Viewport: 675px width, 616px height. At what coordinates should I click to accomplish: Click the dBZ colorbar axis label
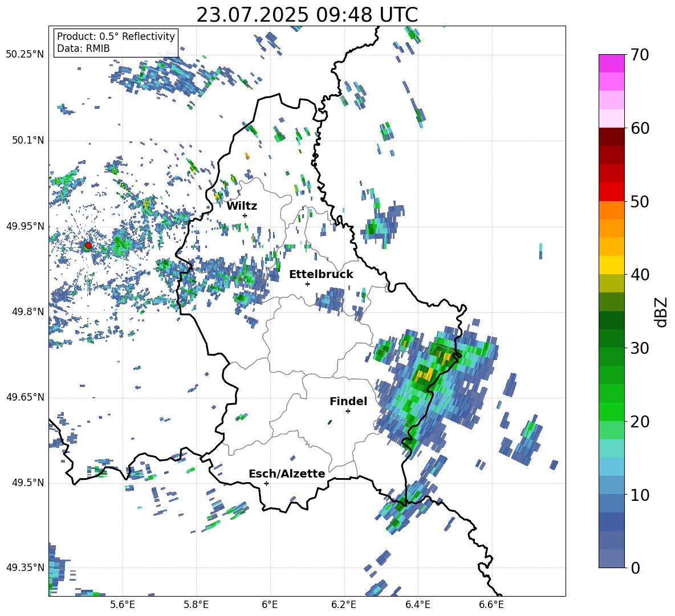pyautogui.click(x=661, y=312)
